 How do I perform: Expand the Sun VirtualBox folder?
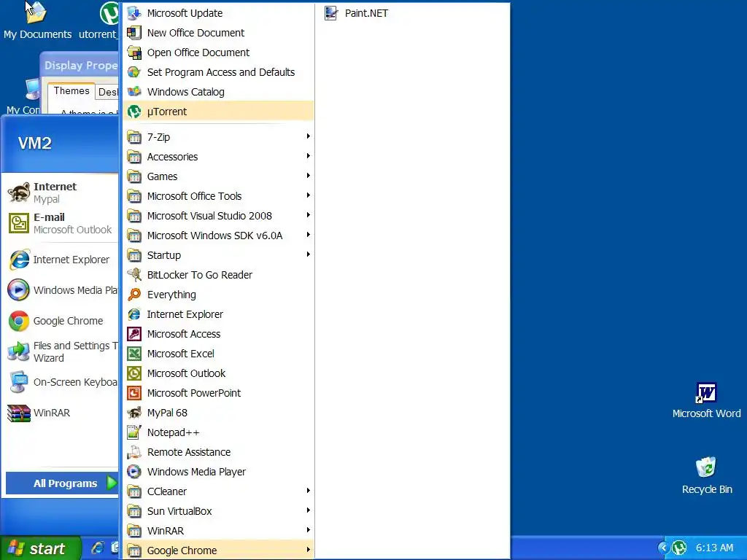218,511
